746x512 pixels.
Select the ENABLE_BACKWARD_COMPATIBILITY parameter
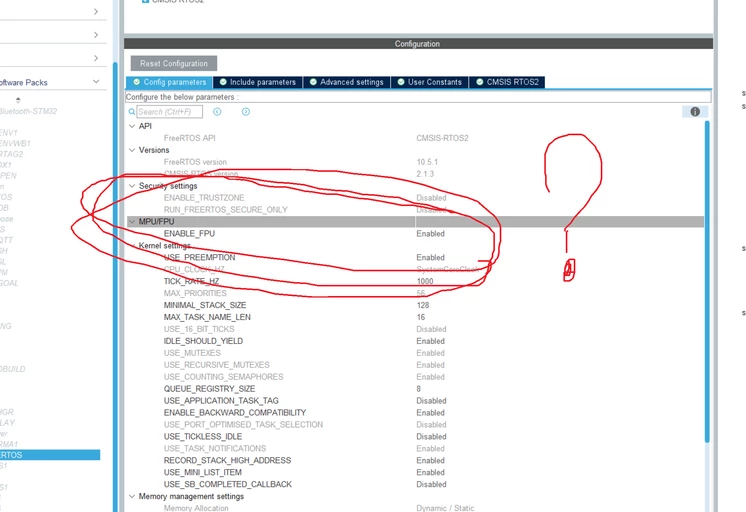(235, 413)
